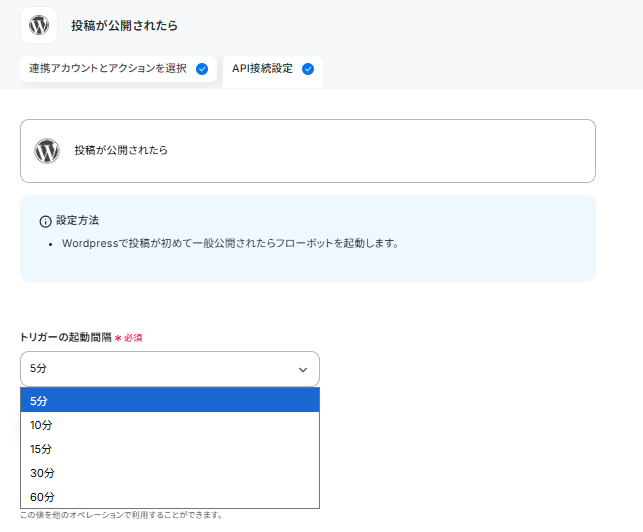Click the WordPress logo in the page header
Screen dimensions: 643x532
click(x=39, y=25)
